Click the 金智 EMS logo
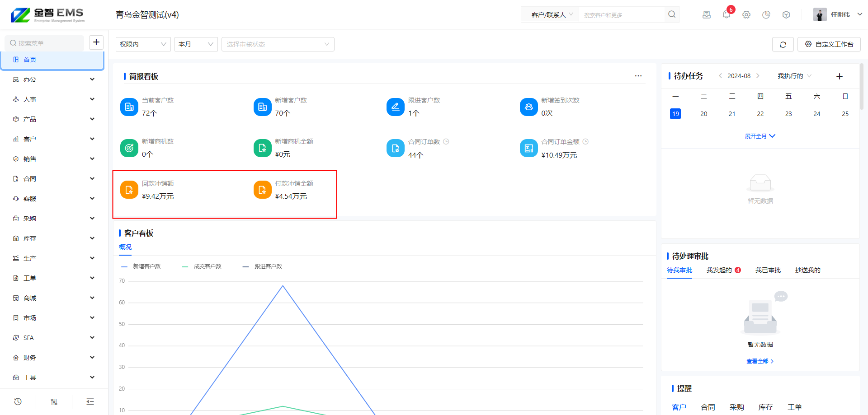 pos(47,15)
